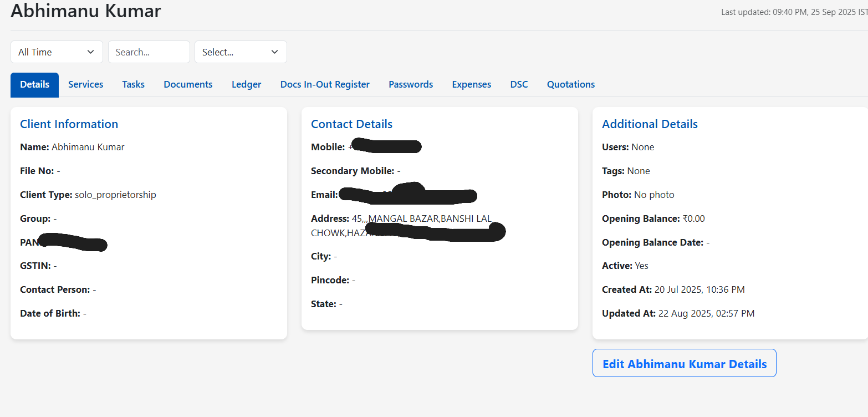View the Expenses tab
The width and height of the screenshot is (868, 417).
[471, 84]
